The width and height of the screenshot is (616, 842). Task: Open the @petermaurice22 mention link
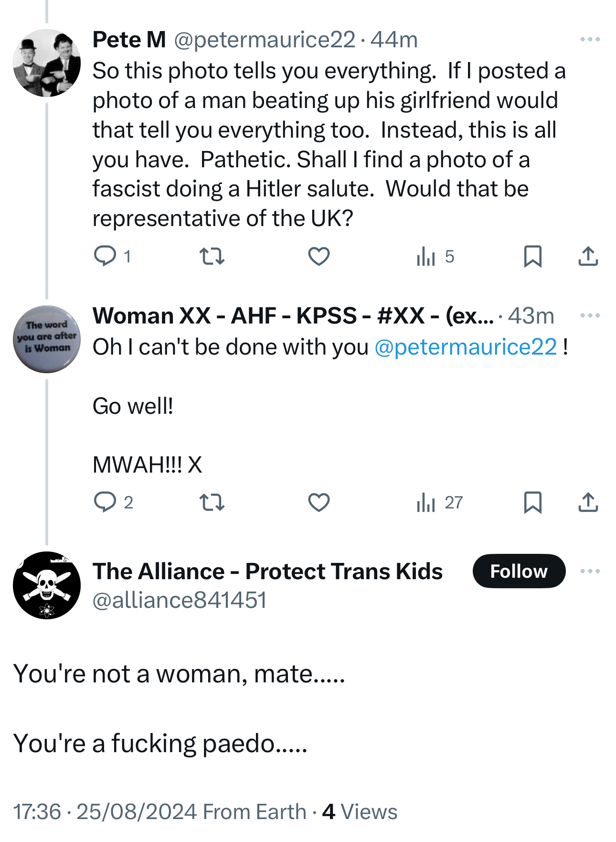point(466,347)
